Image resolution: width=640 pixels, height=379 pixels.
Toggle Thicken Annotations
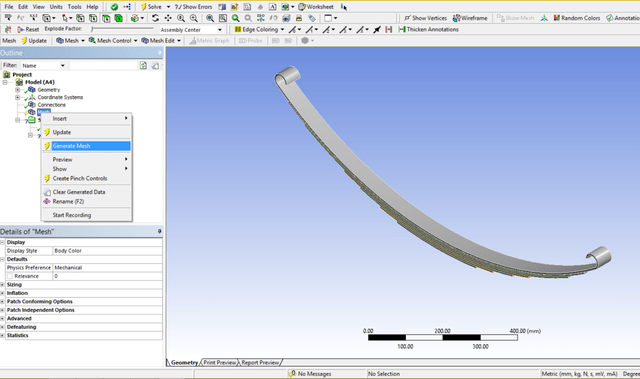click(428, 29)
